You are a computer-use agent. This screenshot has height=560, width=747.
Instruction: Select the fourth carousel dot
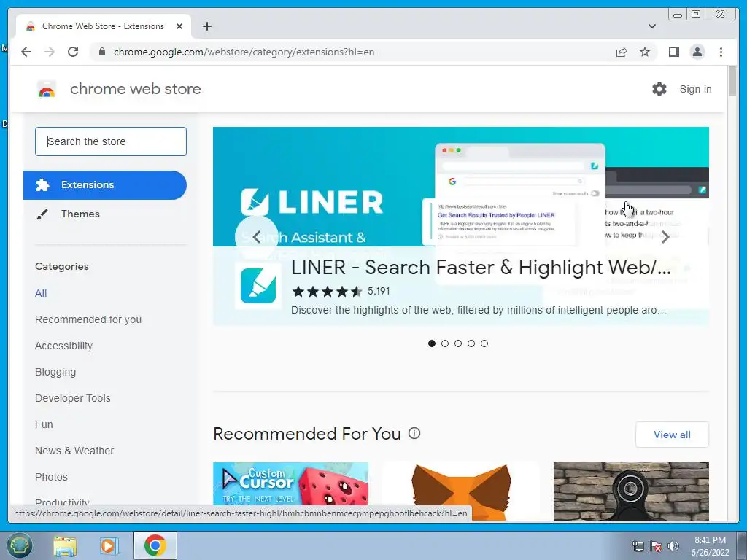click(471, 343)
